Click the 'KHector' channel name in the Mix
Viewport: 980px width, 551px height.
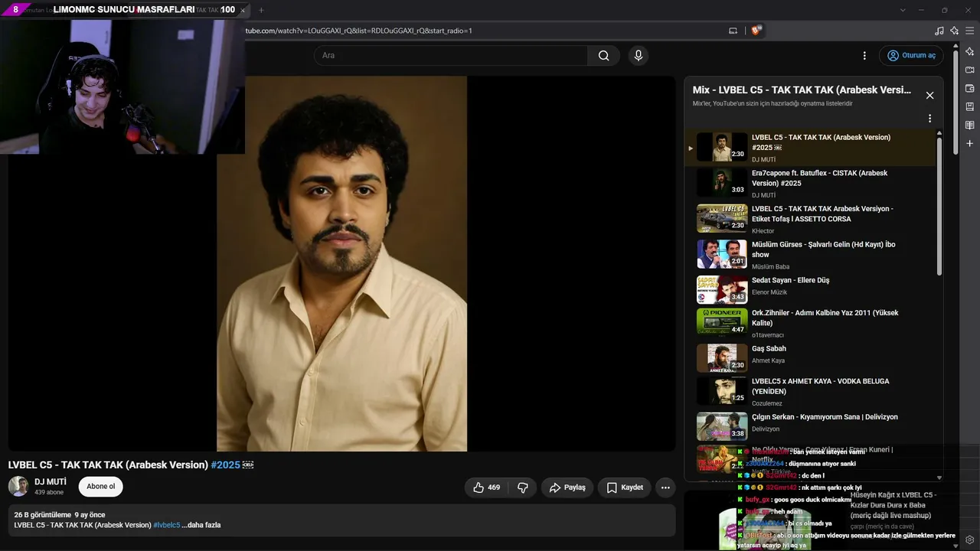(x=763, y=231)
